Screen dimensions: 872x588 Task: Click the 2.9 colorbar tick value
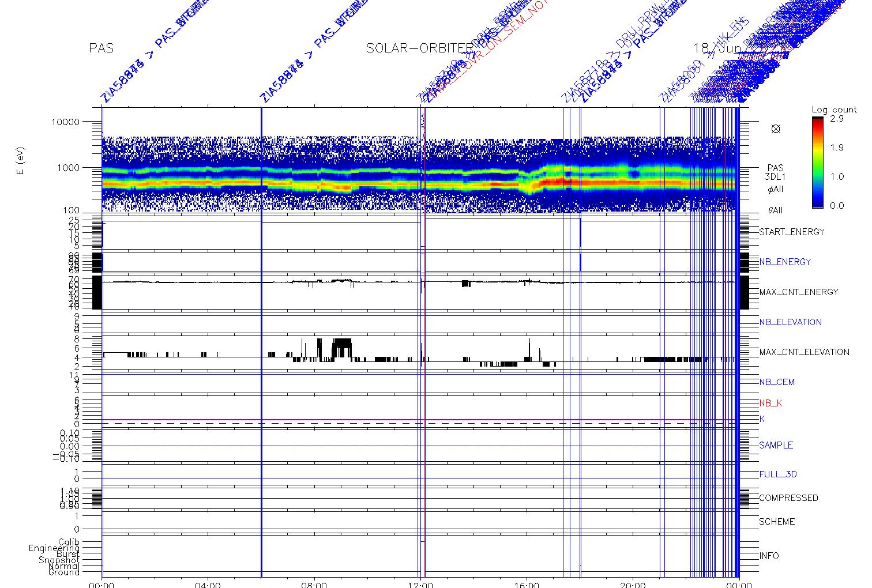pos(837,118)
